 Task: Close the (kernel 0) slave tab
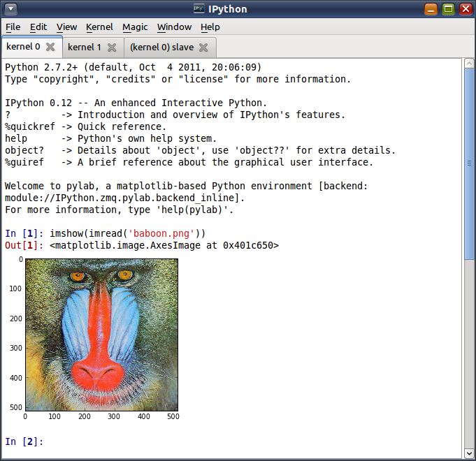203,47
